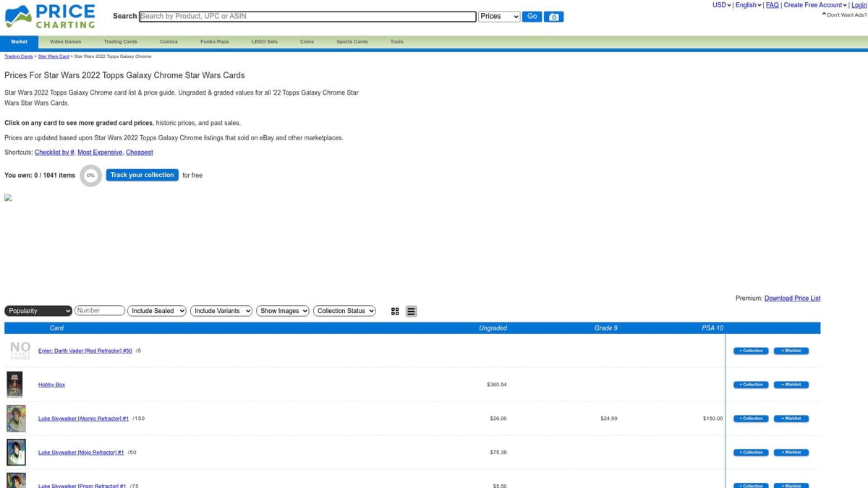The width and height of the screenshot is (868, 488).
Task: Open the Collection Status dropdown
Action: click(x=345, y=311)
